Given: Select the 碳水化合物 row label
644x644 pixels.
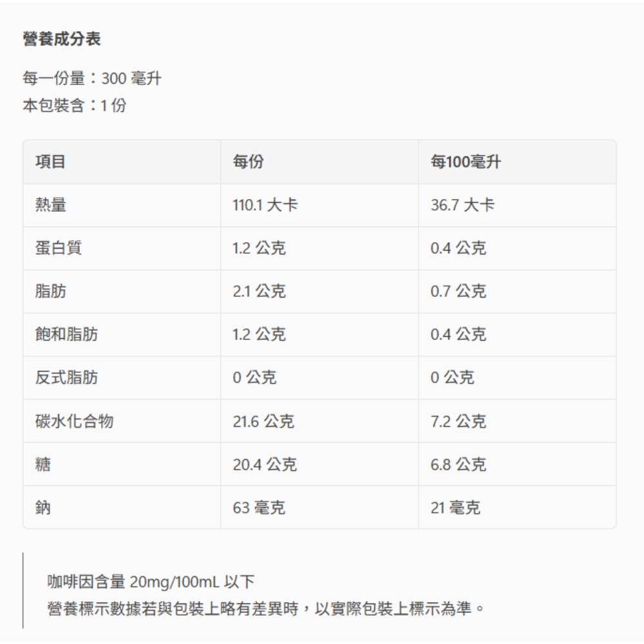Looking at the screenshot, I should [75, 421].
